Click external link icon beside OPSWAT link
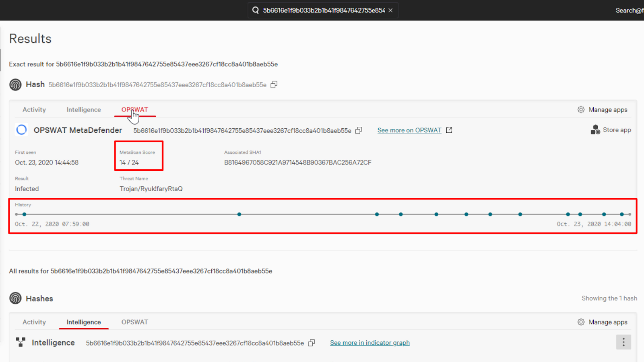 click(x=449, y=130)
